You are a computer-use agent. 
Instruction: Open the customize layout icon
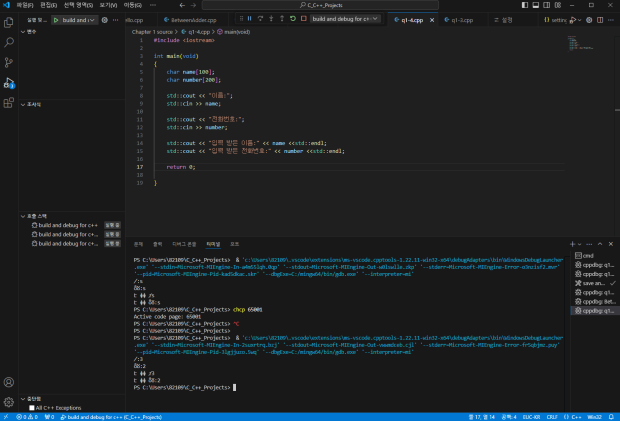pos(558,5)
